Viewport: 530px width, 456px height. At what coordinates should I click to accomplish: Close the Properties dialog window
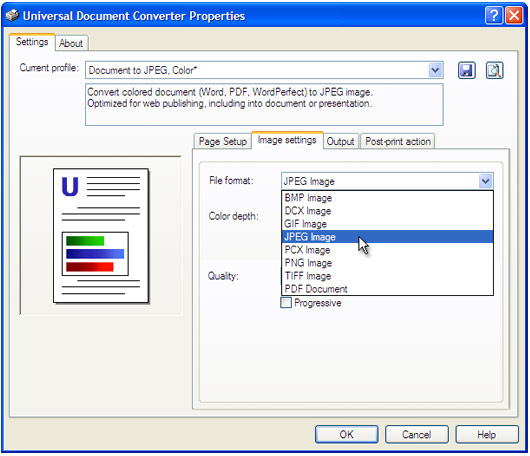(x=514, y=16)
